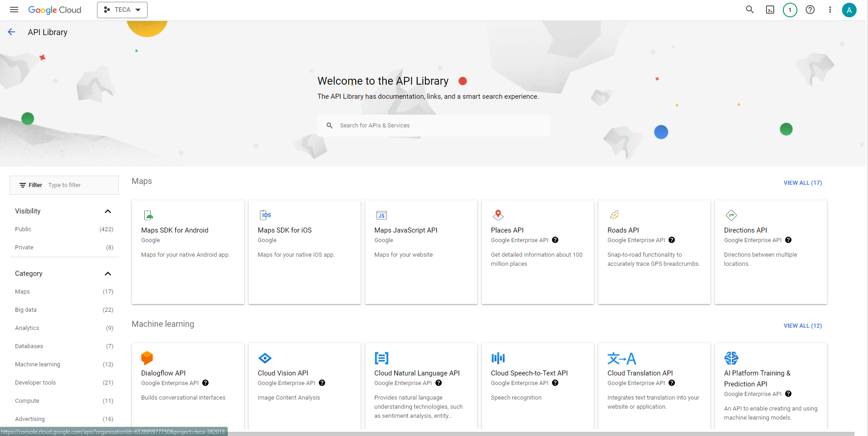Click the top bar search magnifier icon
868x436 pixels.
[750, 10]
